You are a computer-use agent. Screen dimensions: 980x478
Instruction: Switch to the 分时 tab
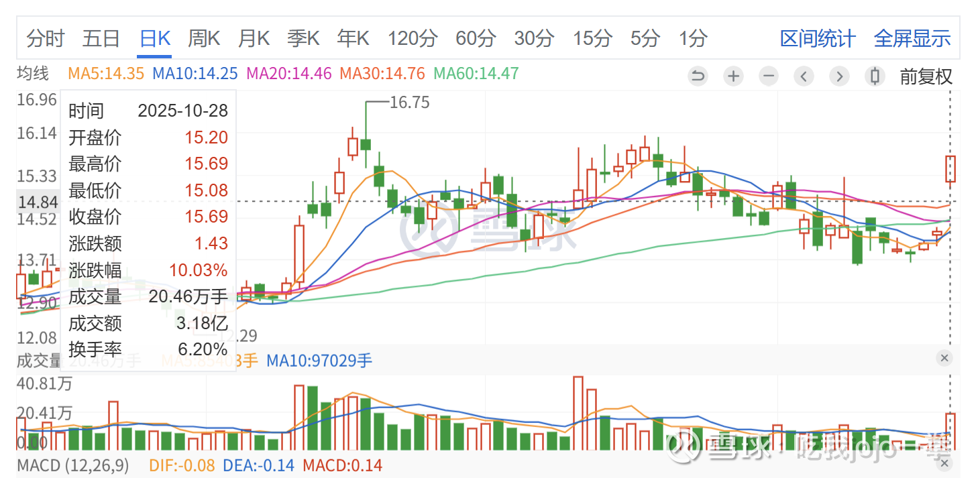[x=45, y=39]
